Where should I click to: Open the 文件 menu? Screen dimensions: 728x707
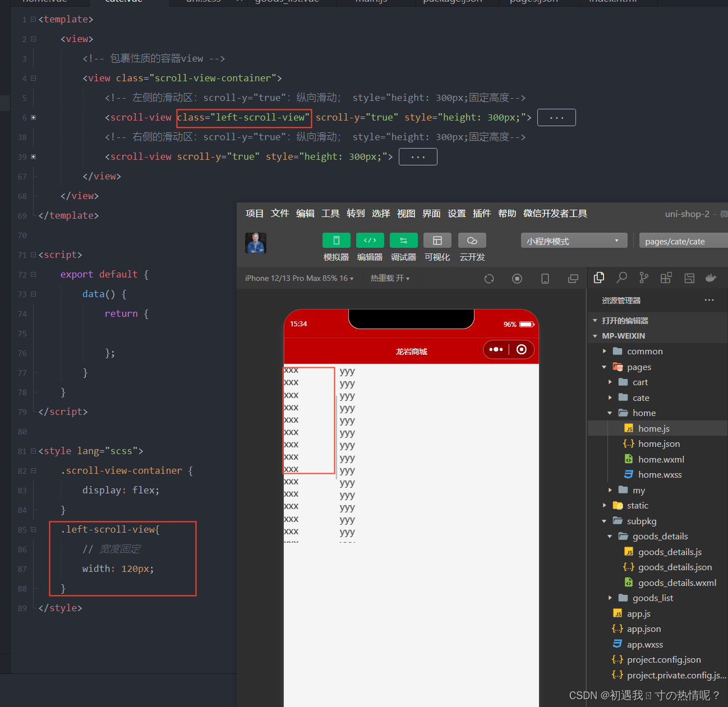[x=280, y=213]
